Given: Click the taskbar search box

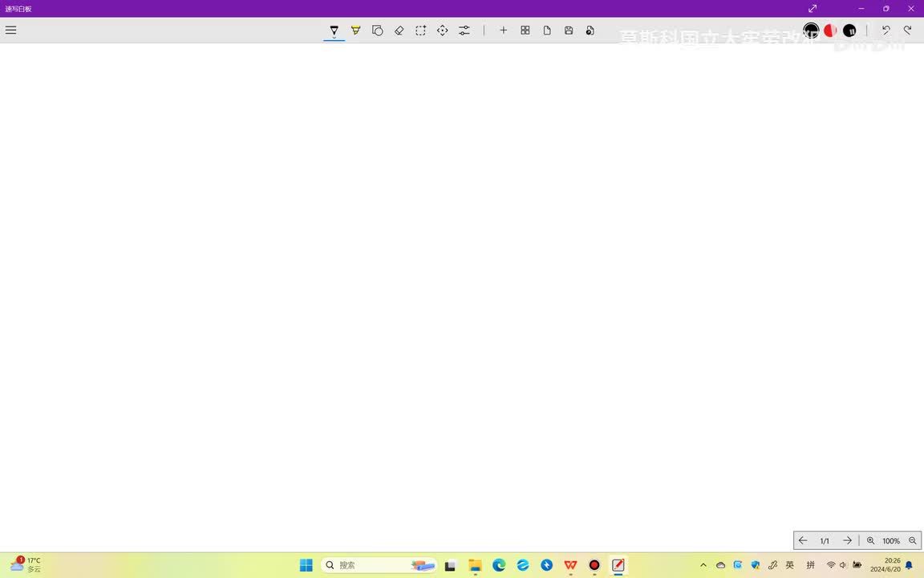Looking at the screenshot, I should (x=379, y=565).
